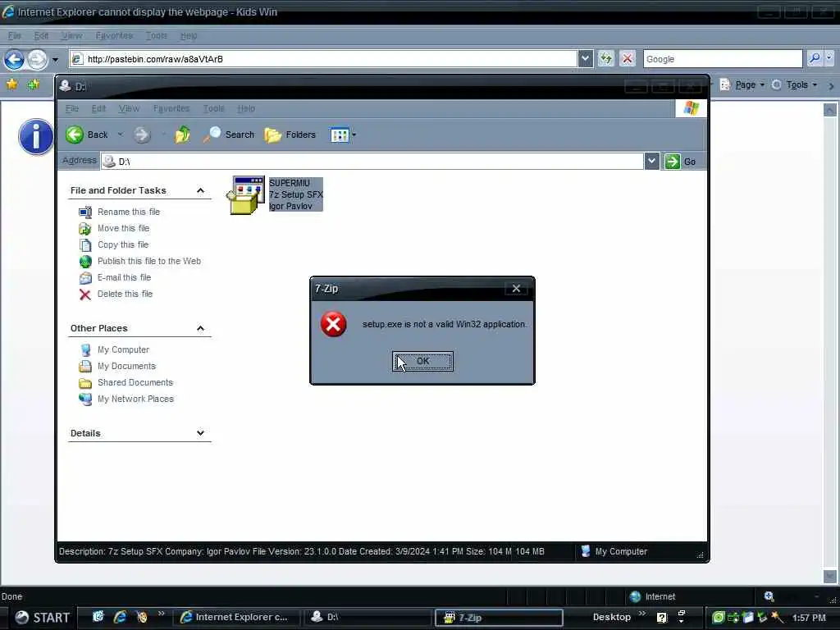This screenshot has height=630, width=840.
Task: Click the blue information icon on IE page
Action: coord(36,137)
